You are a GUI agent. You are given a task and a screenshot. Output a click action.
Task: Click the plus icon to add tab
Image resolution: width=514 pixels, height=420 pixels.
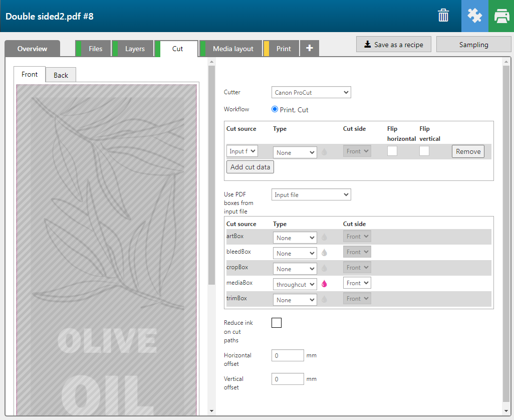point(310,49)
